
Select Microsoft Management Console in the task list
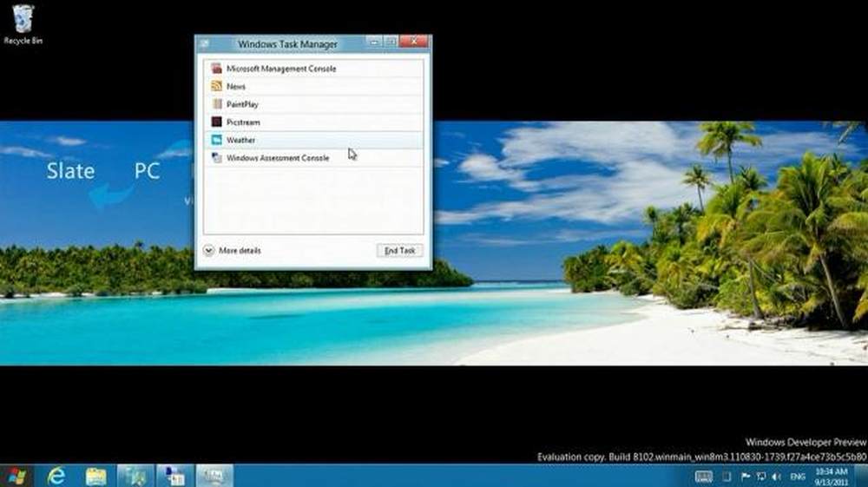313,69
